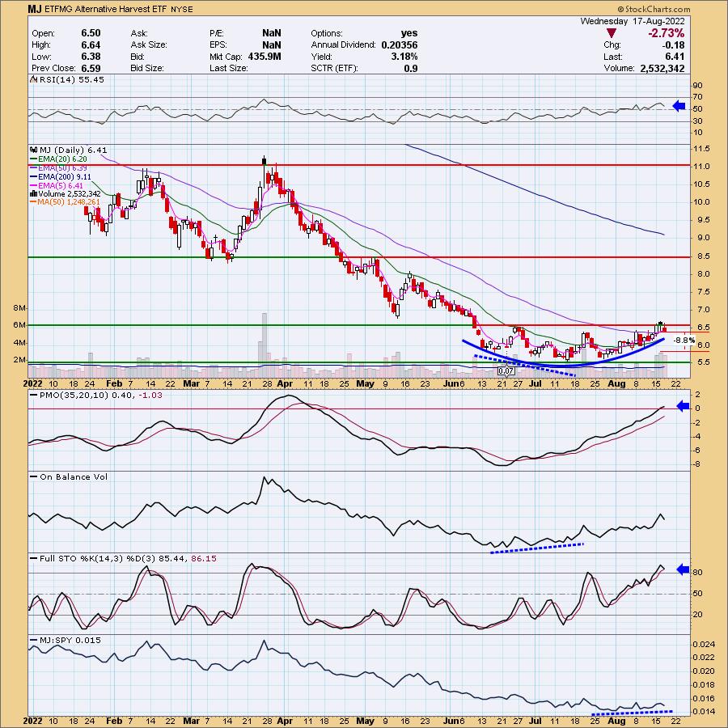Click the Wednesday 17-Aug-2022 date

pyautogui.click(x=633, y=21)
